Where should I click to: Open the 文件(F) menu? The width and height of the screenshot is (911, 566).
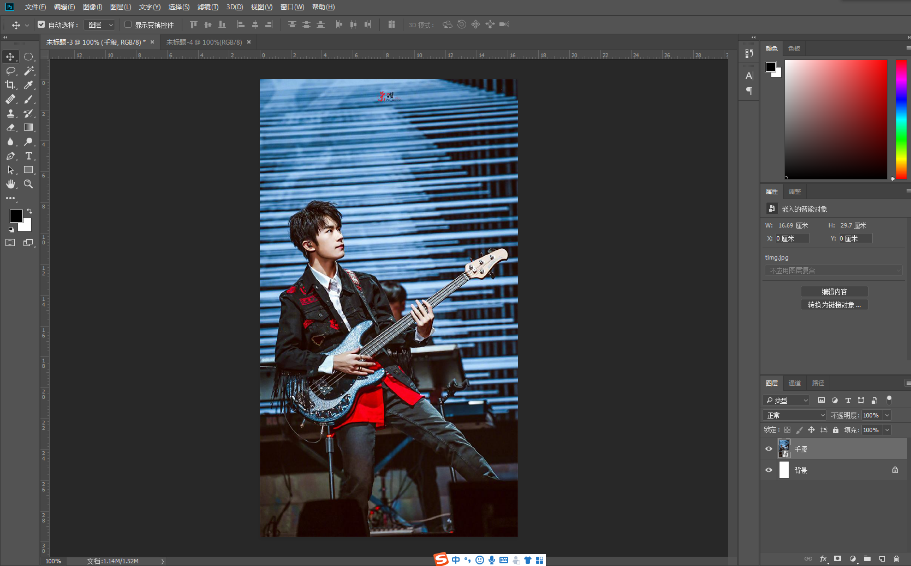(35, 7)
